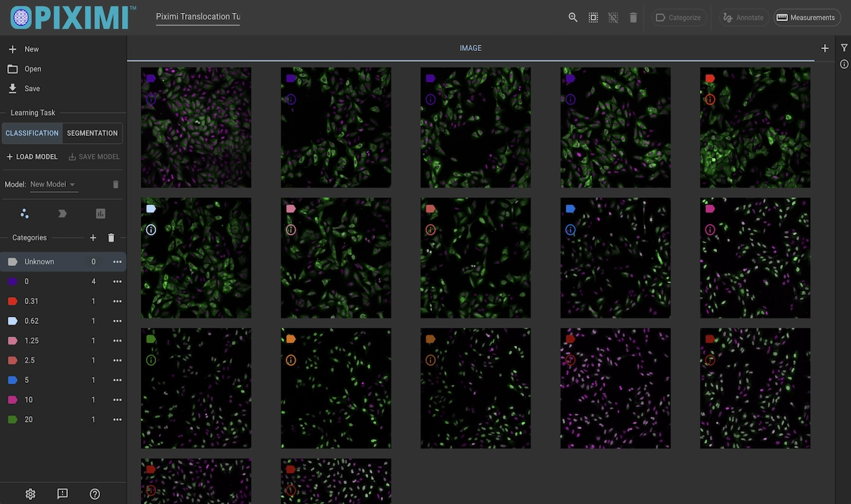The image size is (851, 504).
Task: Click Save in the left sidebar
Action: click(32, 89)
